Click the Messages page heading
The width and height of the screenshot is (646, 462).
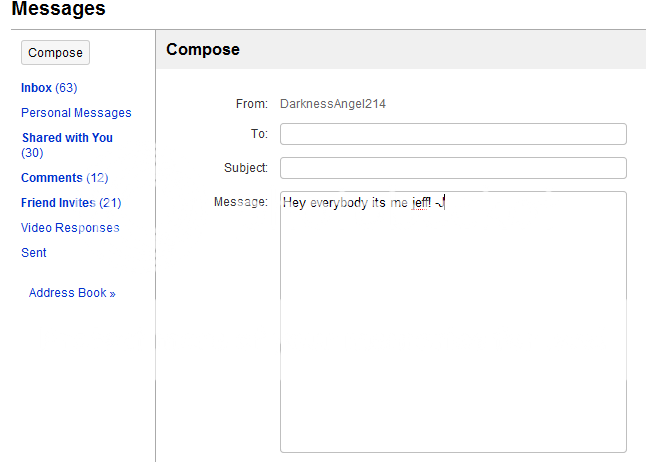click(x=58, y=10)
